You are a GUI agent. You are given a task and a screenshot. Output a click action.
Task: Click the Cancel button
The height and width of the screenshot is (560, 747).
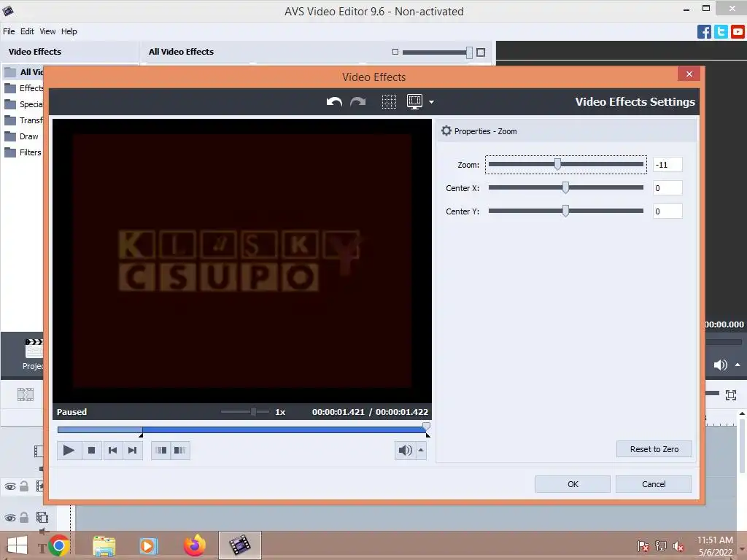coord(654,484)
